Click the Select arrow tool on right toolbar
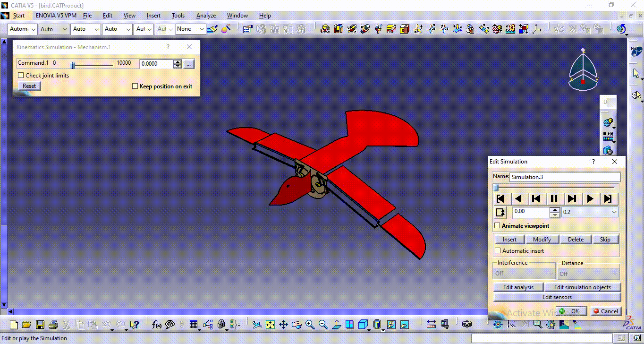This screenshot has width=644, height=344. tap(636, 73)
